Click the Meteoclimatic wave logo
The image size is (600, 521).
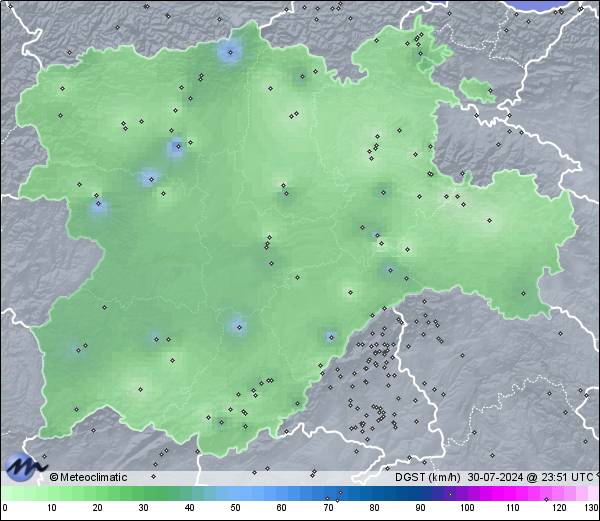(26, 467)
